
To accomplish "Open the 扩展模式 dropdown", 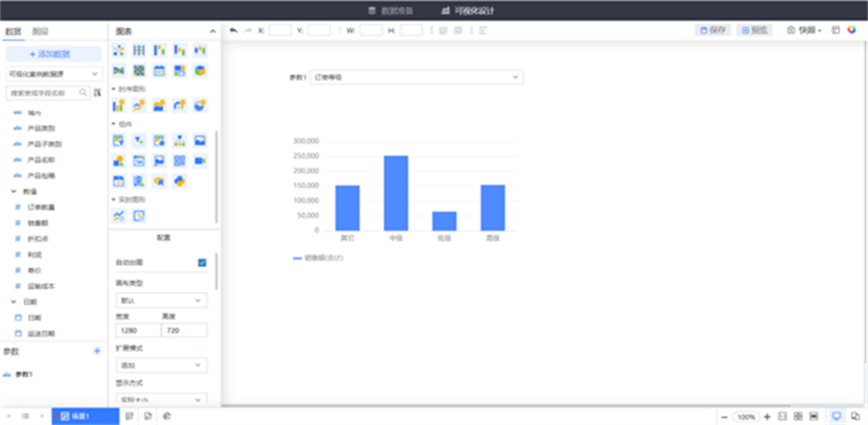I will click(x=160, y=365).
